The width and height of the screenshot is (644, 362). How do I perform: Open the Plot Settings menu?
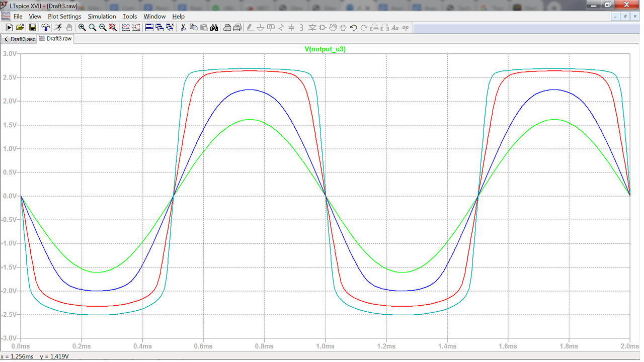[x=64, y=16]
